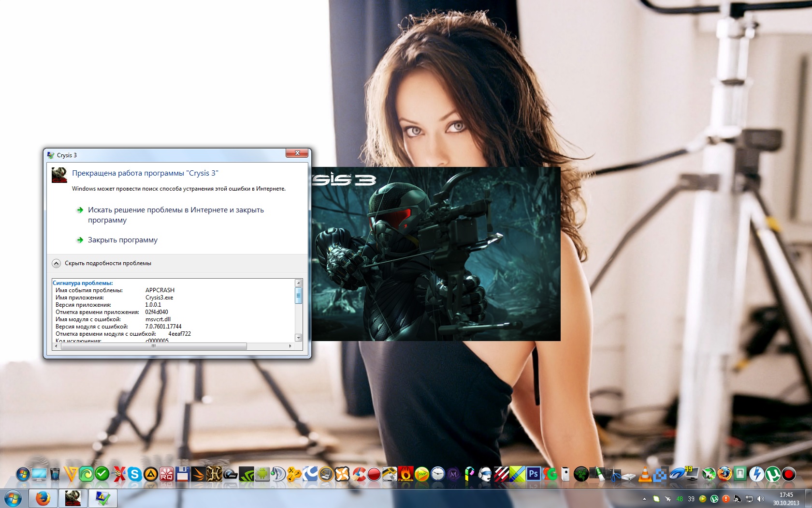Switch to Crysis 3 taskbar button

click(x=73, y=498)
